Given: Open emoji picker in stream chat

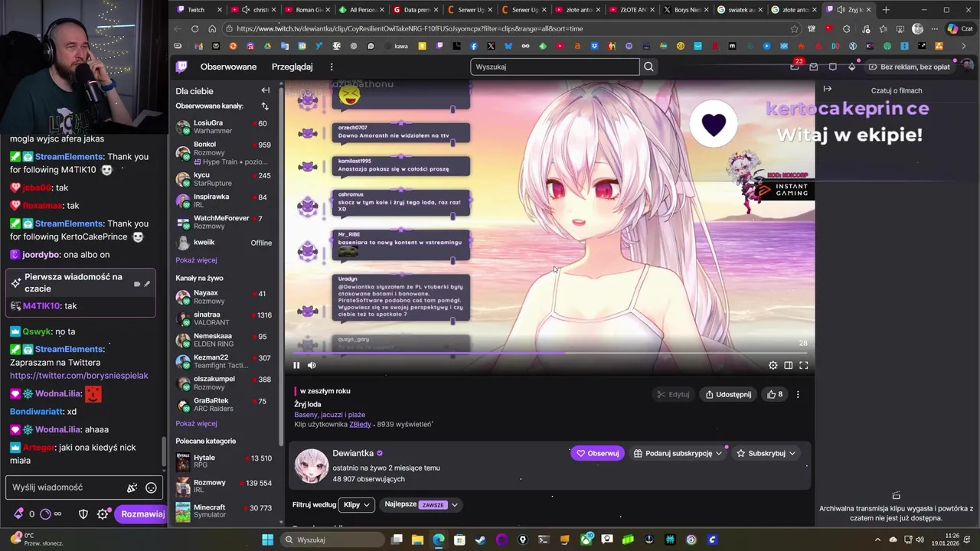Looking at the screenshot, I should click(x=151, y=487).
